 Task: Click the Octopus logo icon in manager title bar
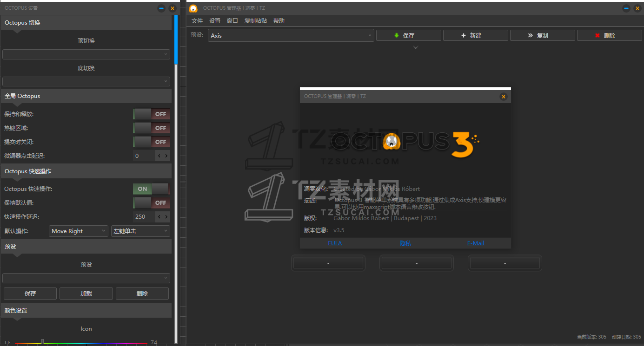click(x=193, y=8)
